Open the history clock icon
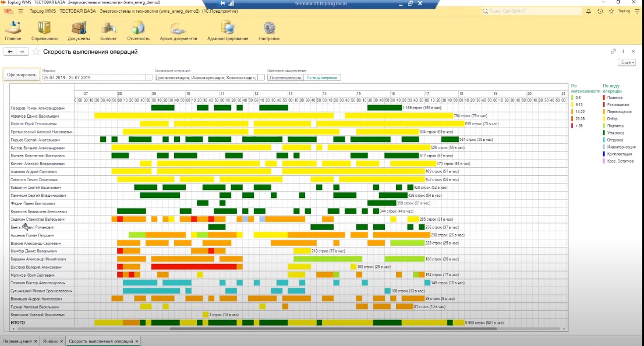Image resolution: width=644 pixels, height=346 pixels. 600,11
